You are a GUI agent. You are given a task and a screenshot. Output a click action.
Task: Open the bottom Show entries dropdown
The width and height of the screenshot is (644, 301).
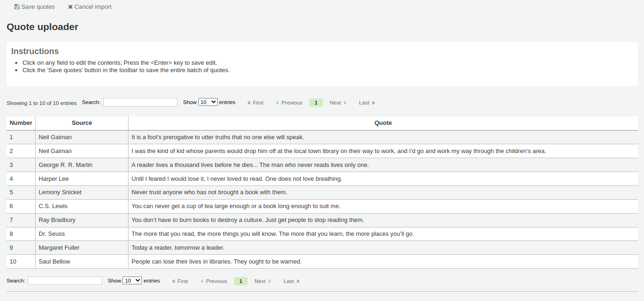click(132, 281)
